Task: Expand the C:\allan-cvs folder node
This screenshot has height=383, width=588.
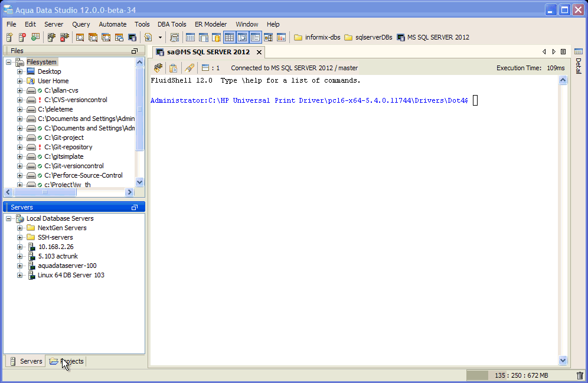Action: pos(20,90)
